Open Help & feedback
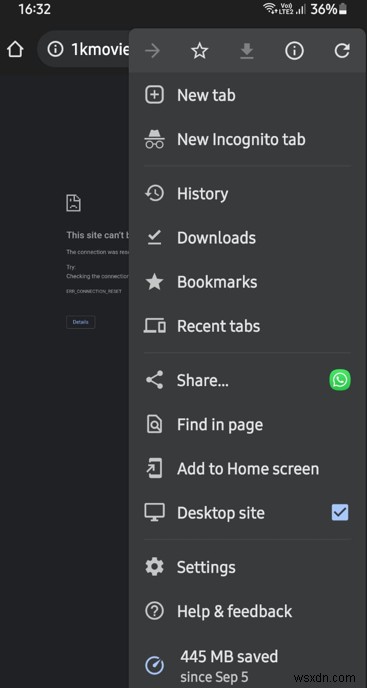 click(x=247, y=611)
